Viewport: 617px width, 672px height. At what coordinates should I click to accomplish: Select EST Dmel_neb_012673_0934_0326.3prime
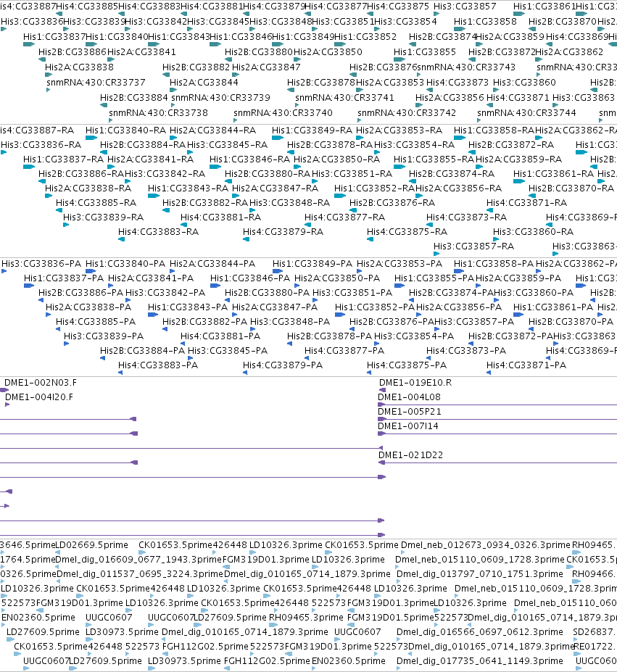[486, 545]
